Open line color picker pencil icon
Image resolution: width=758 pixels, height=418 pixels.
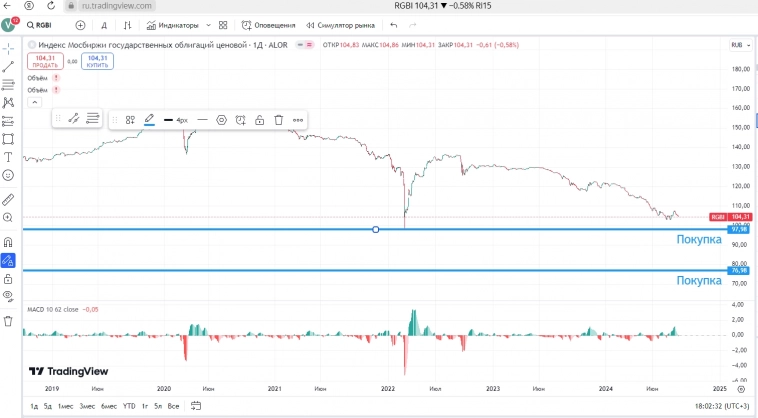[x=149, y=120]
